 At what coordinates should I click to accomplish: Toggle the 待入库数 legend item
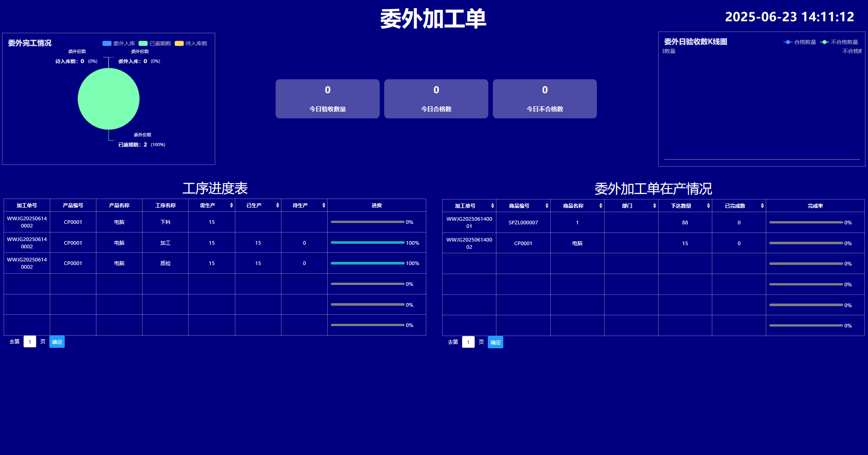(192, 43)
